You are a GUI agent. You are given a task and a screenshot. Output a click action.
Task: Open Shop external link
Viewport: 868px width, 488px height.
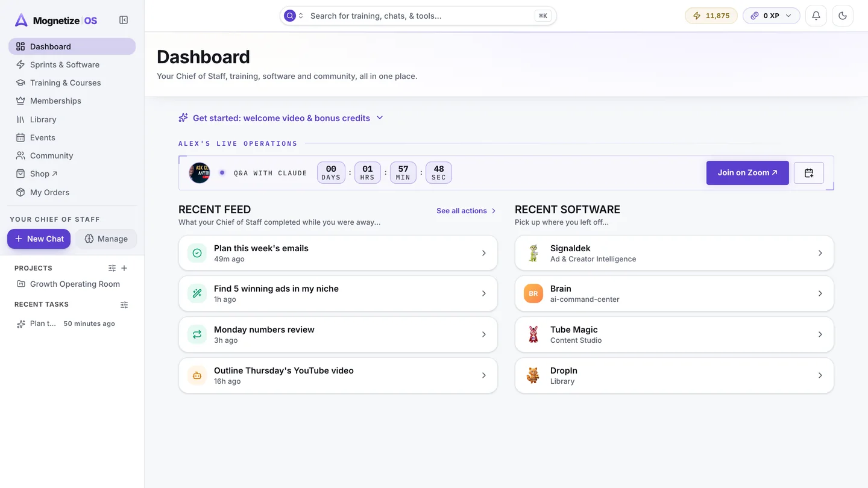72,174
